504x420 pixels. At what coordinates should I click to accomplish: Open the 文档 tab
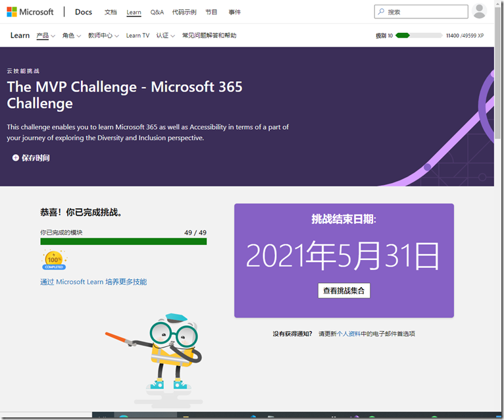(x=111, y=13)
